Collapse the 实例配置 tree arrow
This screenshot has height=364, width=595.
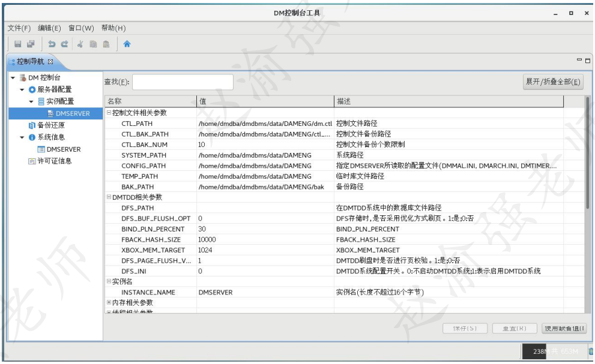click(31, 101)
